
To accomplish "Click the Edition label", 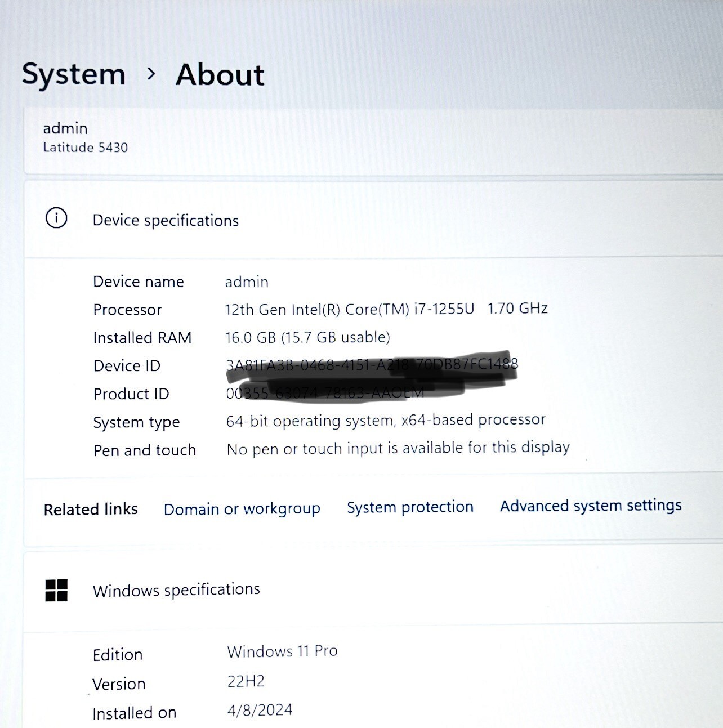I will coord(118,655).
